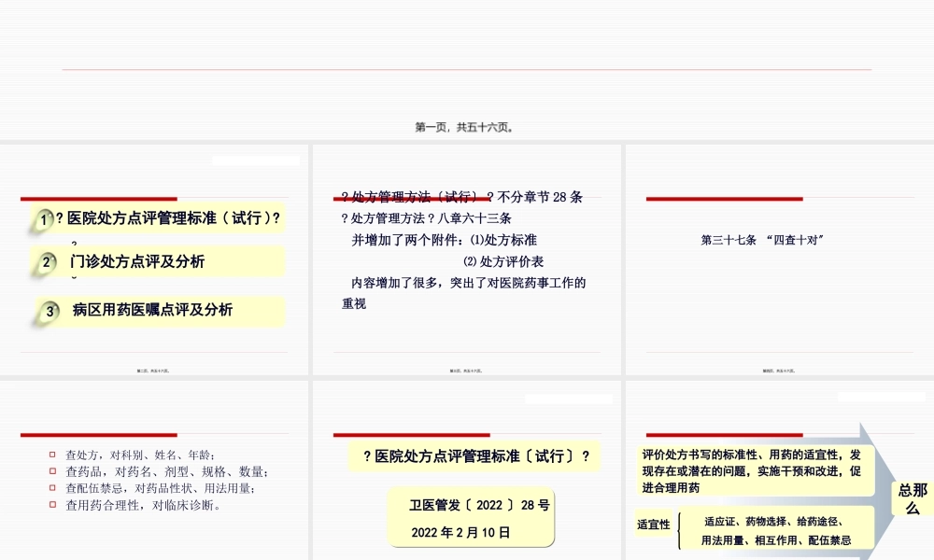Select the red bar above 评价处方书写 paragraph
Screen dimensions: 934x560
724,433
